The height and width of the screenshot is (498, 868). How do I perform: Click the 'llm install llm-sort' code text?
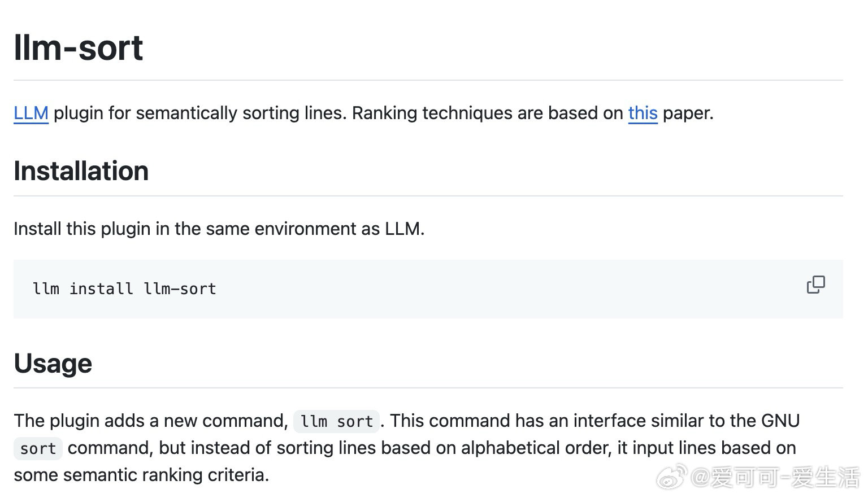[x=124, y=289]
